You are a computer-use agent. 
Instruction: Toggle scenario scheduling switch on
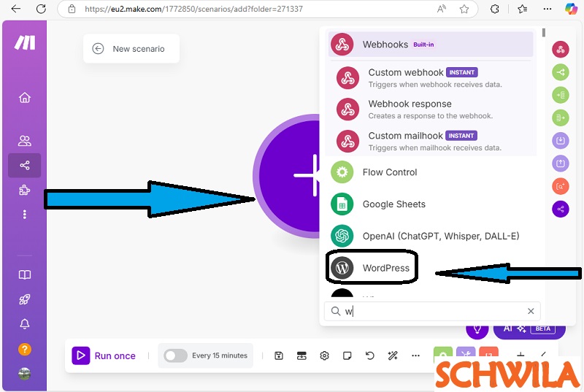pyautogui.click(x=175, y=356)
